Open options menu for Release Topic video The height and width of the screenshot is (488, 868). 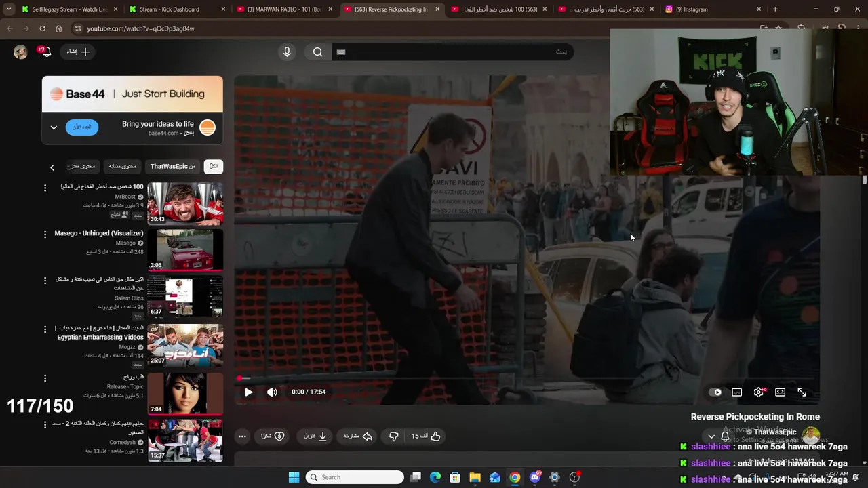click(x=45, y=378)
